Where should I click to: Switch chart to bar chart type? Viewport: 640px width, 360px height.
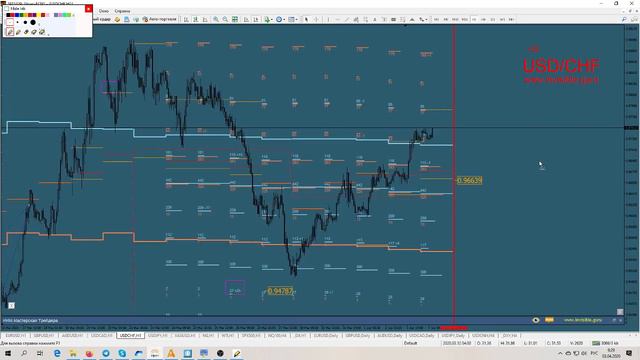[x=186, y=19]
